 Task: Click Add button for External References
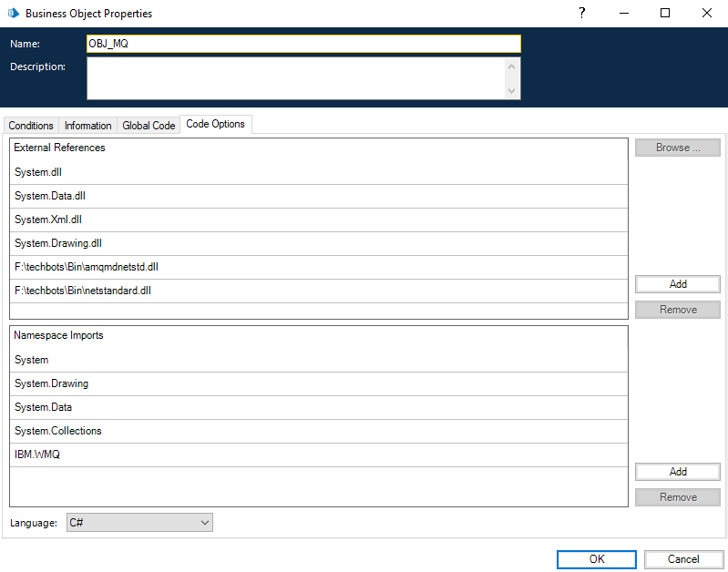[677, 284]
